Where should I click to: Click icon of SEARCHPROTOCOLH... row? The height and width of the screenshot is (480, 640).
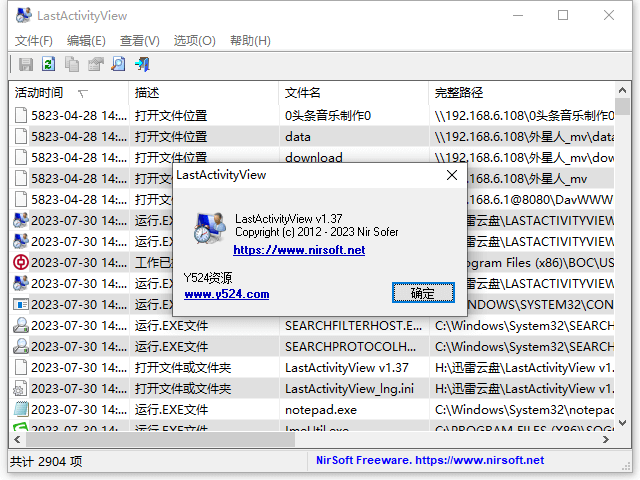(x=21, y=347)
